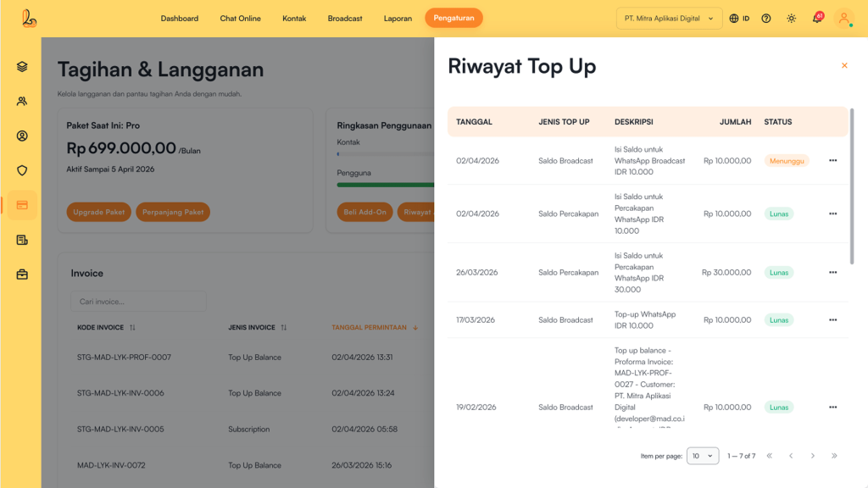This screenshot has width=868, height=488.
Task: Go to the Broadcast menu
Action: pyautogui.click(x=345, y=19)
